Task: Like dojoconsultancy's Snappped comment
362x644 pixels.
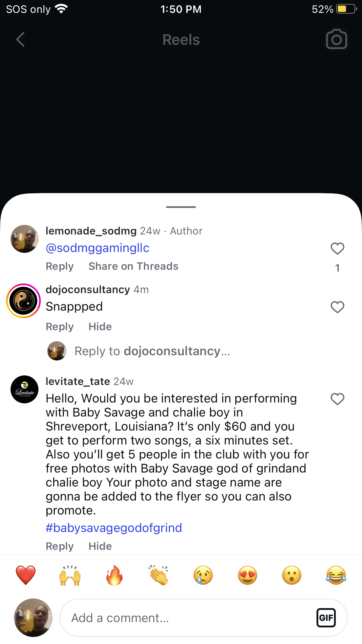Action: pos(337,307)
